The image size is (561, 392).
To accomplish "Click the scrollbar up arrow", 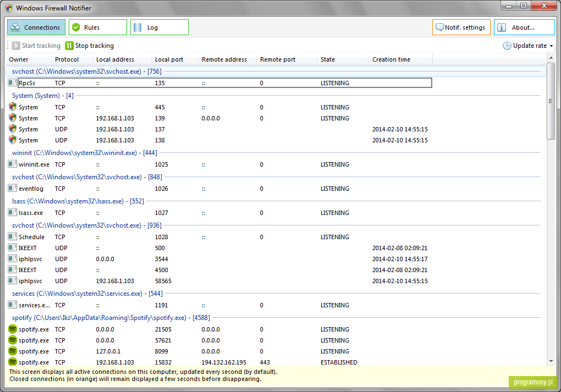I will tap(551, 58).
